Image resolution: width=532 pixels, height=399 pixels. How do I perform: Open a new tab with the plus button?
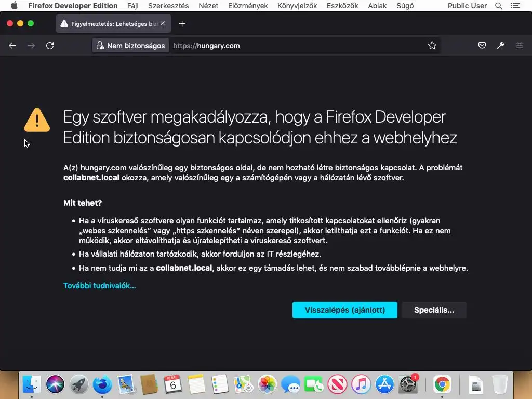pyautogui.click(x=182, y=24)
